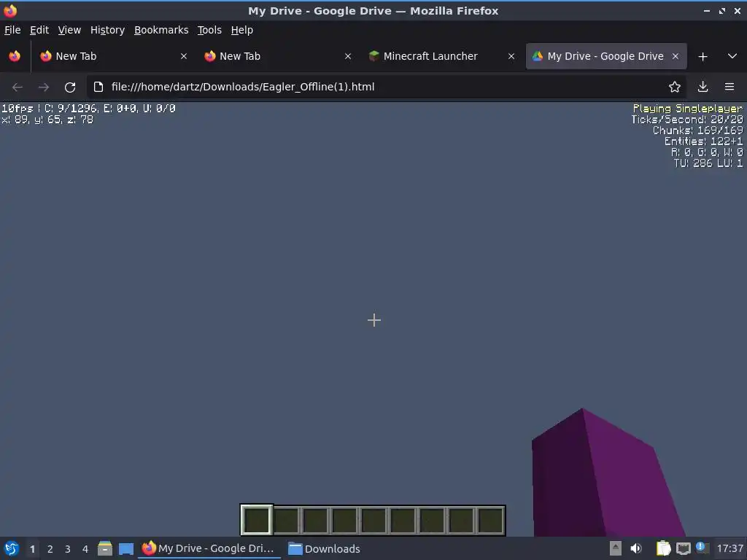Click the removable media eject tray icon
Viewport: 747px width, 560px height.
coord(616,548)
